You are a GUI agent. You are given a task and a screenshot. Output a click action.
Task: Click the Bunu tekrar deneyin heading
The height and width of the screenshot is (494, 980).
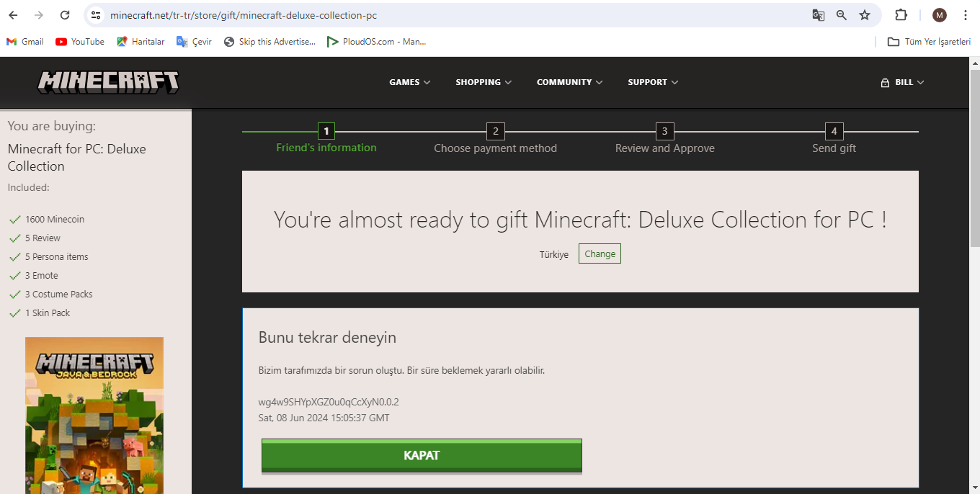coord(327,338)
